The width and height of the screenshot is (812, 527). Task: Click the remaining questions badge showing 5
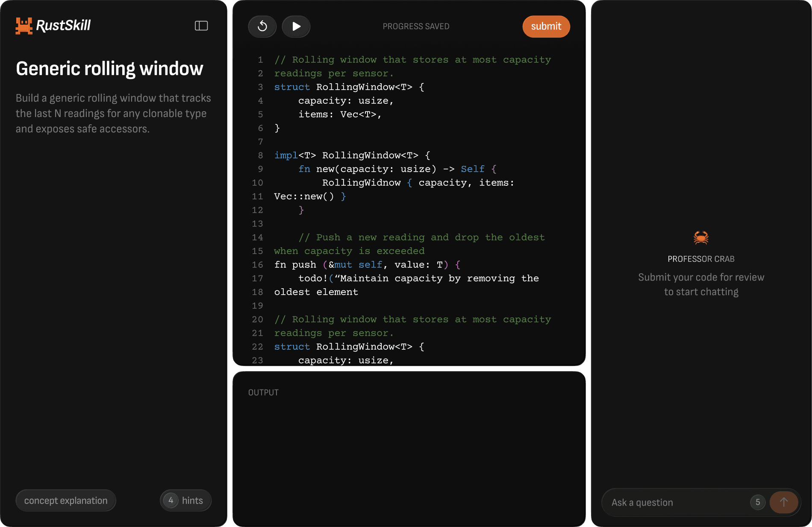[758, 502]
